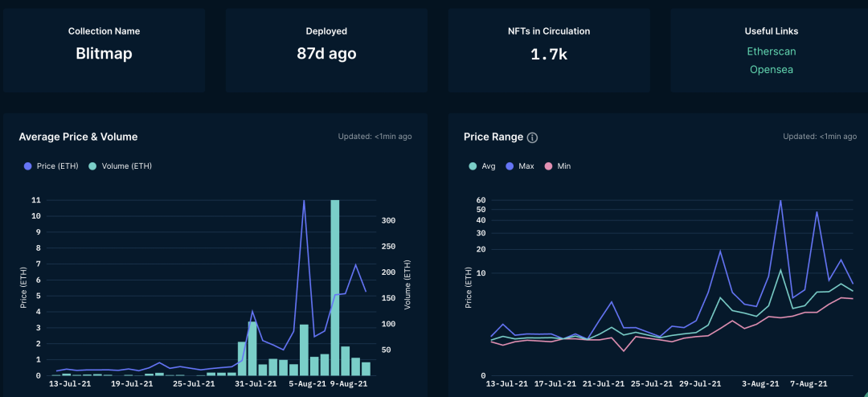This screenshot has height=397, width=868.
Task: Click the Price Range info icon
Action: pyautogui.click(x=532, y=137)
